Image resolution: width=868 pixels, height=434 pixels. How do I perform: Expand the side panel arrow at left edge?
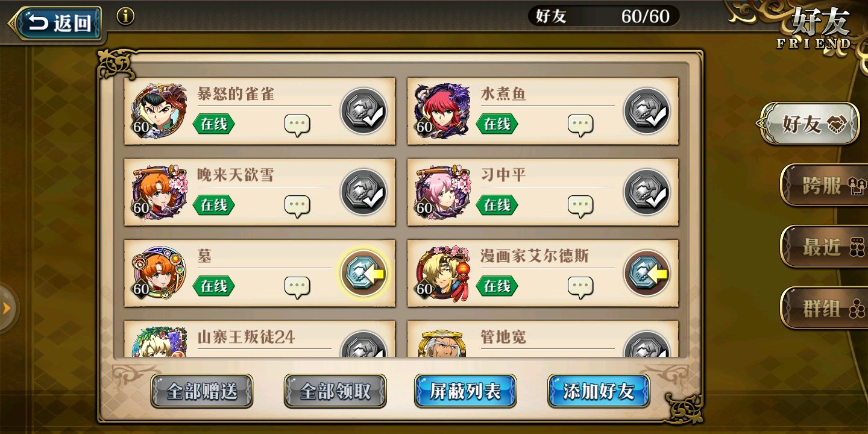click(x=8, y=309)
